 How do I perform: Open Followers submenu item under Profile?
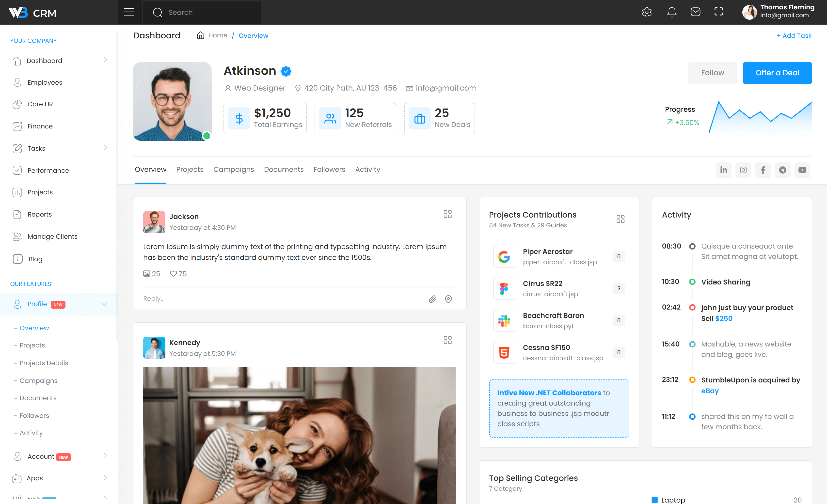point(34,415)
